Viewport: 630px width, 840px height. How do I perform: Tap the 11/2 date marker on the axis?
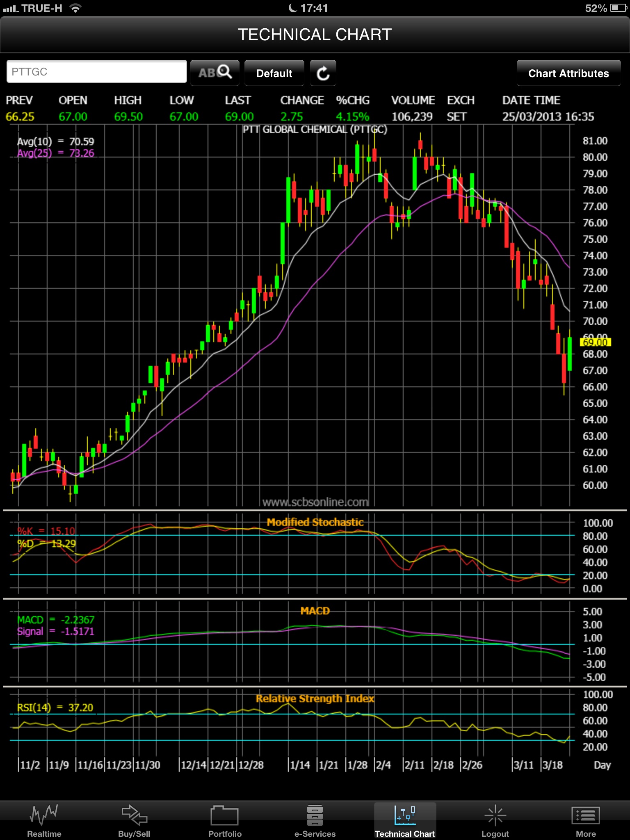point(30,765)
